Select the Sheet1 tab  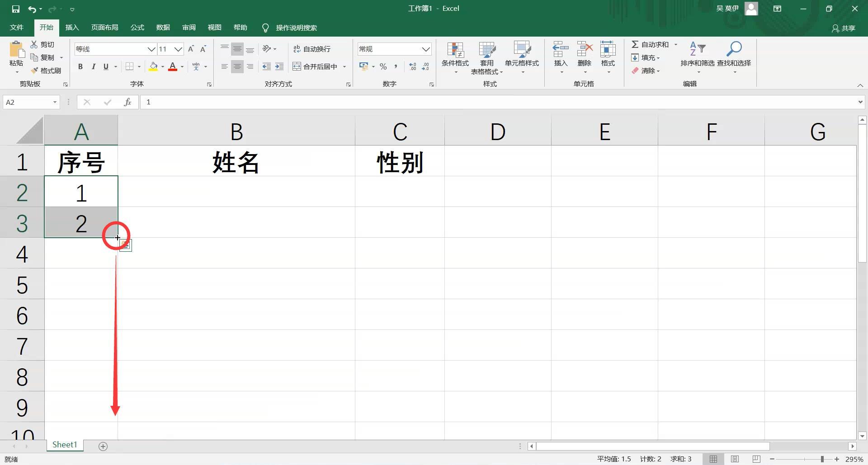click(x=65, y=445)
